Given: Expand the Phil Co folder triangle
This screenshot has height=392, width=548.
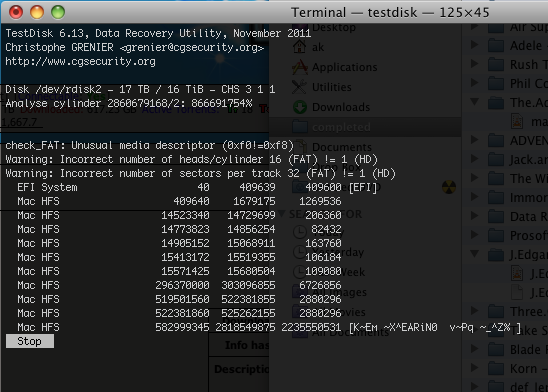Looking at the screenshot, I should (474, 83).
